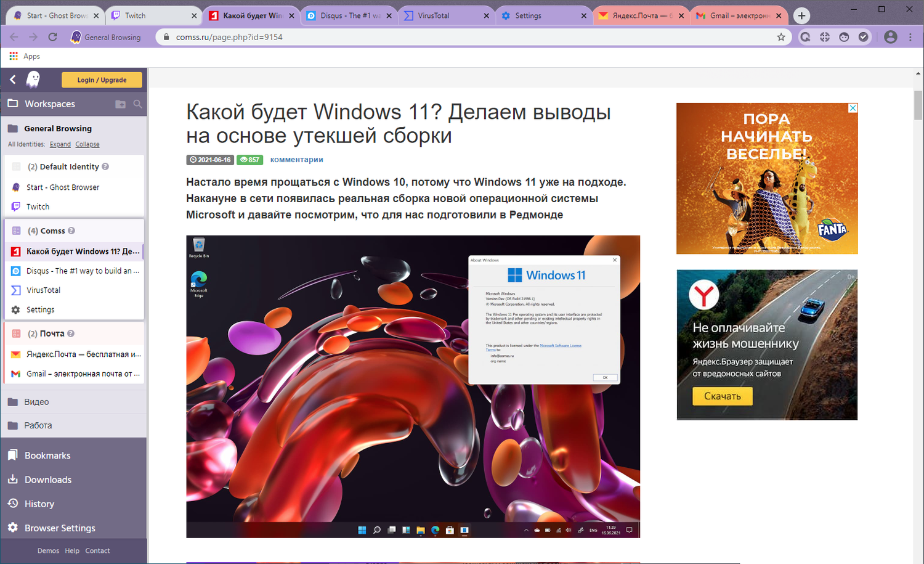The image size is (924, 564).
Task: Click the address bar URL
Action: pos(229,37)
